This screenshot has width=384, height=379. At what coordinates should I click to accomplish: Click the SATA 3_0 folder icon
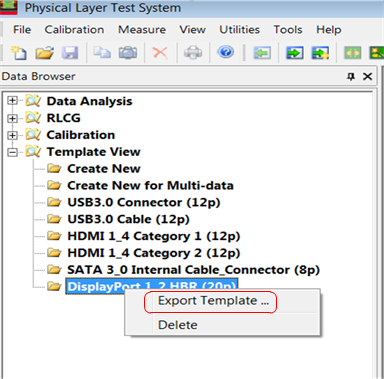coord(54,270)
